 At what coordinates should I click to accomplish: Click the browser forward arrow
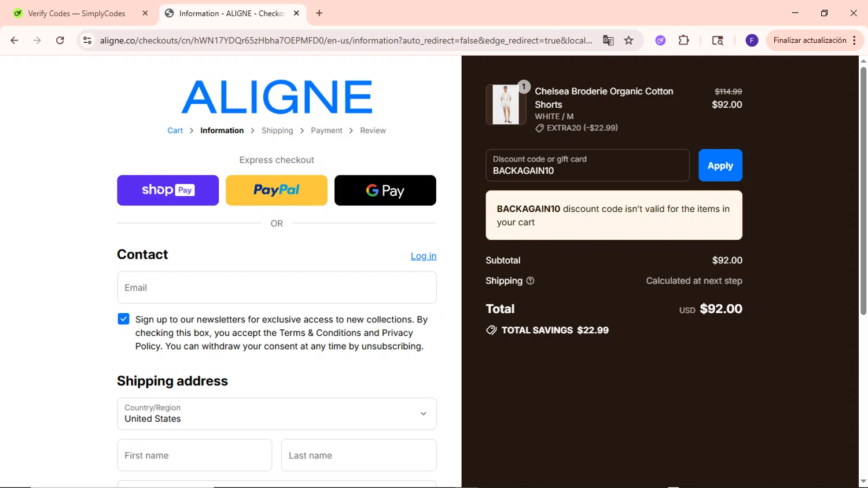point(37,41)
